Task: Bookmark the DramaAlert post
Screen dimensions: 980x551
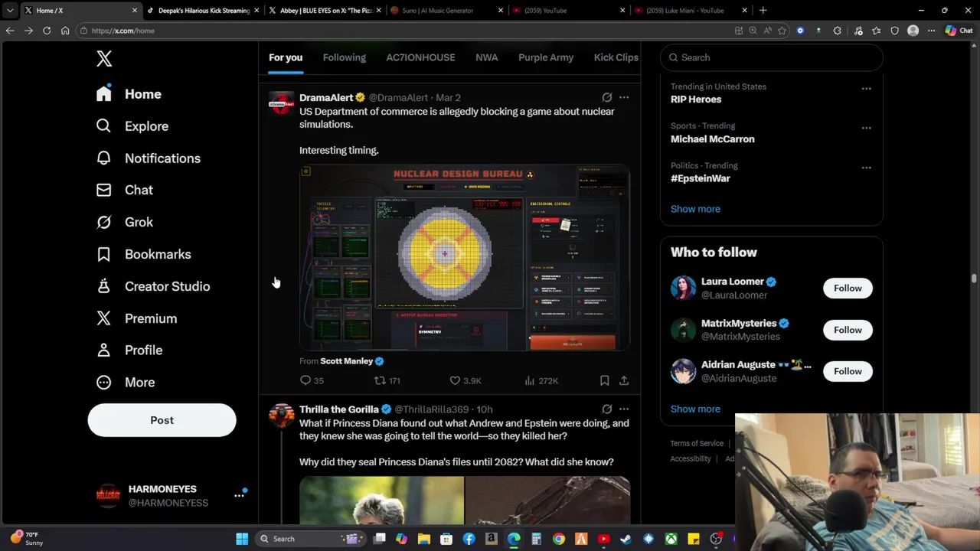Action: 604,380
